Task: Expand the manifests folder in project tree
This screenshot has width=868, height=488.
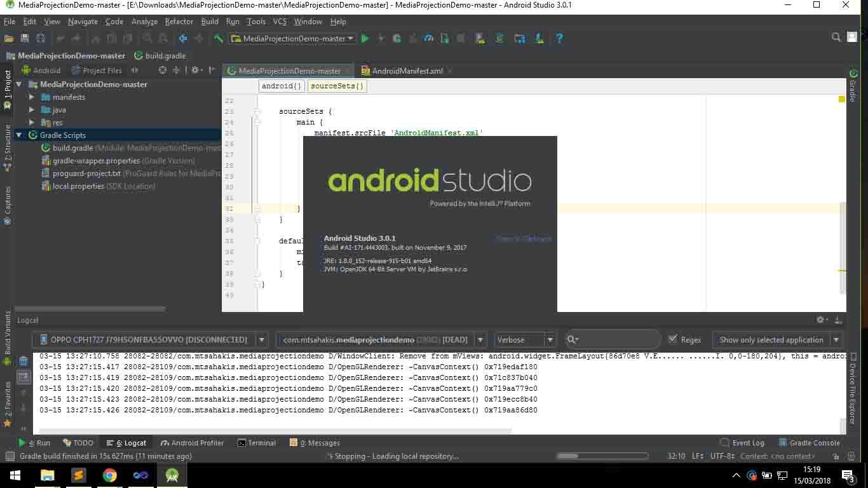Action: (32, 97)
